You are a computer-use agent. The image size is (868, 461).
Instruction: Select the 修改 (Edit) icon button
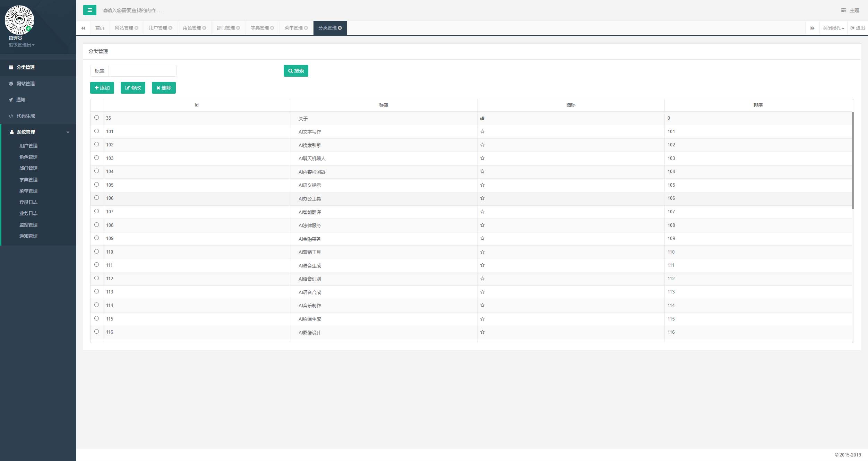coord(132,88)
